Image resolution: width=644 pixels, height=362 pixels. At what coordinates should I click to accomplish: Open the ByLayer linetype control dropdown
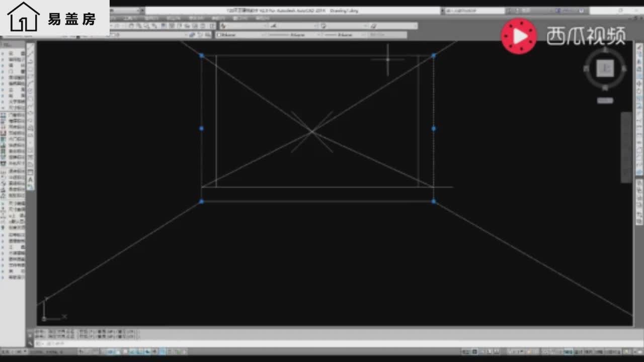click(293, 35)
